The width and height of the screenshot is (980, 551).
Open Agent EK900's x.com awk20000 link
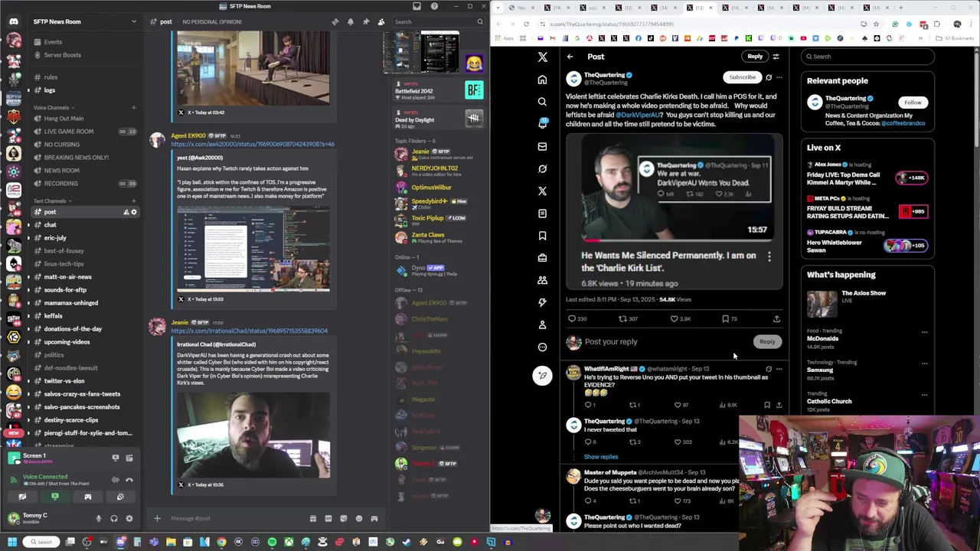[253, 144]
